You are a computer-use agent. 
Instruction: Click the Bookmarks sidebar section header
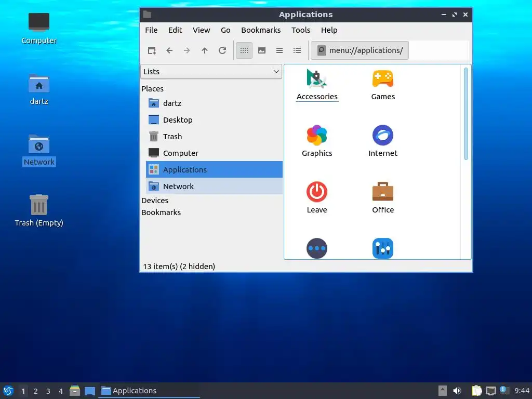[161, 212]
